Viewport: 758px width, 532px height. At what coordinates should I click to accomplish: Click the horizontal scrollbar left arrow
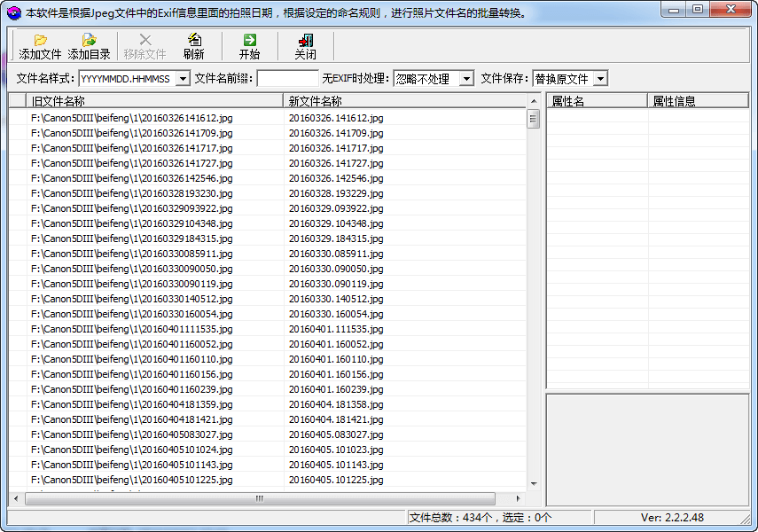pos(16,498)
